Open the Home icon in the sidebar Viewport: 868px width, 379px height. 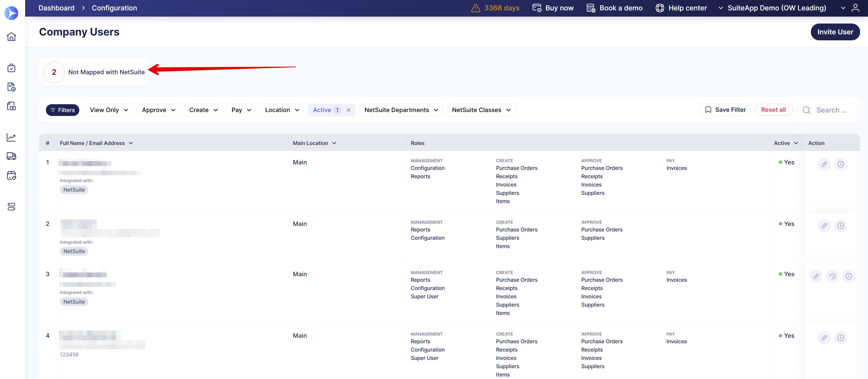click(12, 36)
